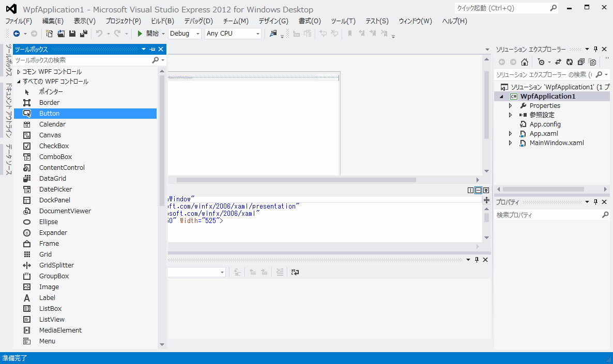Open the Debug configuration dropdown
The image size is (613, 364).
click(185, 34)
